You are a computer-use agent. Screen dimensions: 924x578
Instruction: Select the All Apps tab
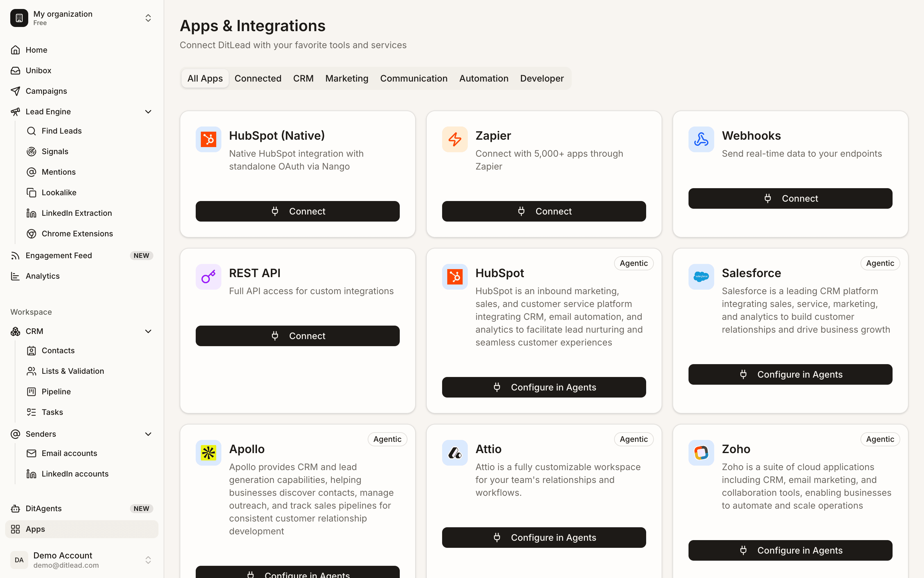click(x=205, y=78)
